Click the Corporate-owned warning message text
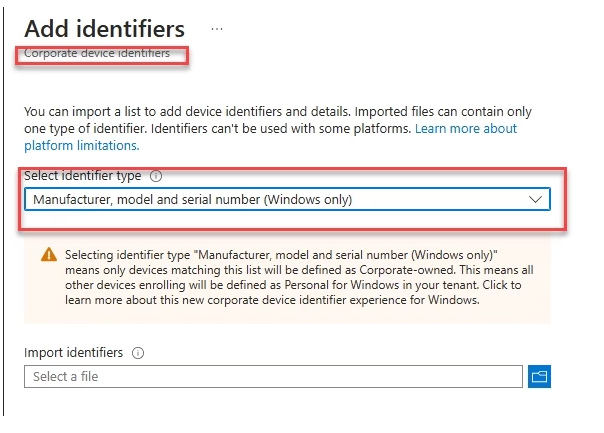This screenshot has height=433, width=604. (x=300, y=269)
